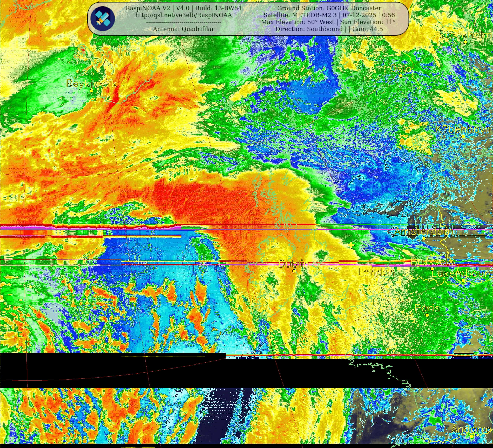493x448 pixels.
Task: Click the yellow ground station cross marker
Action: point(351,245)
